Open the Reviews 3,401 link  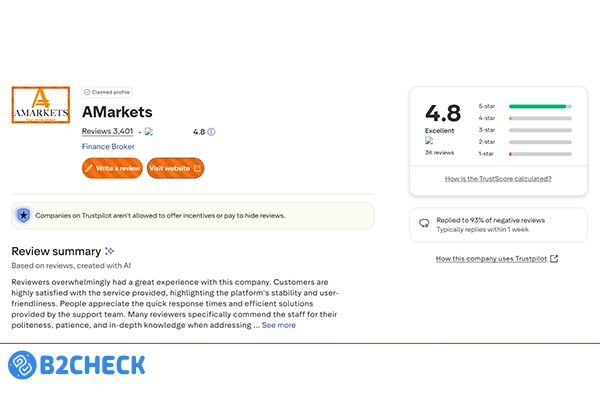tap(107, 131)
